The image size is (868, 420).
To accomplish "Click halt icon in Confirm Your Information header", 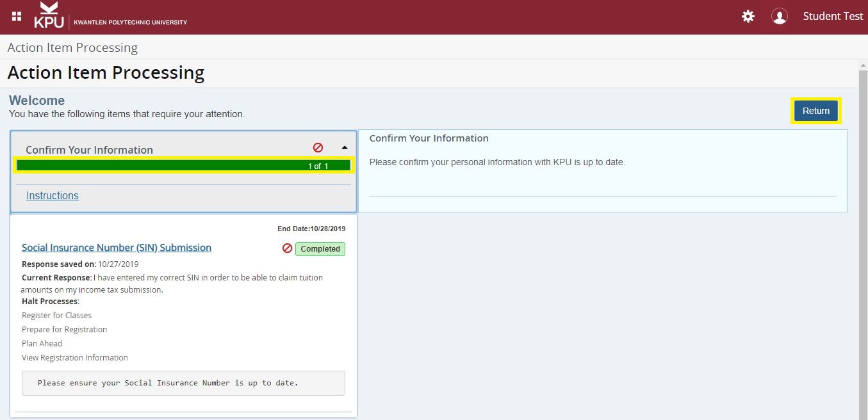I will click(x=318, y=147).
